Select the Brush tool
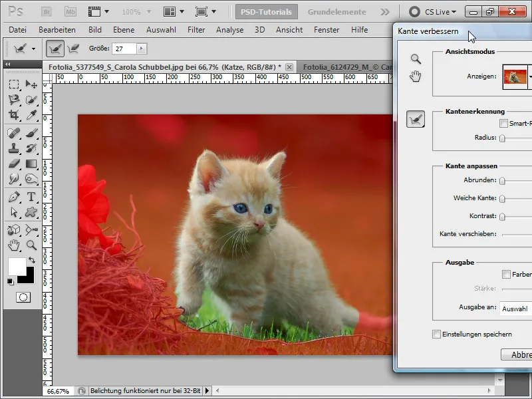Viewport: 532px width, 399px height. 31,133
